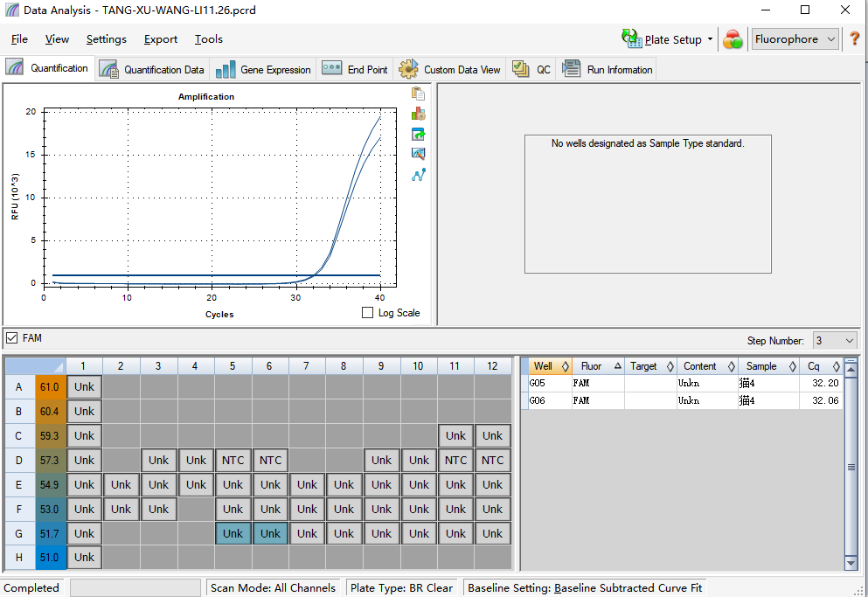The height and width of the screenshot is (597, 868).
Task: Click the End Point plate icon
Action: [x=331, y=68]
